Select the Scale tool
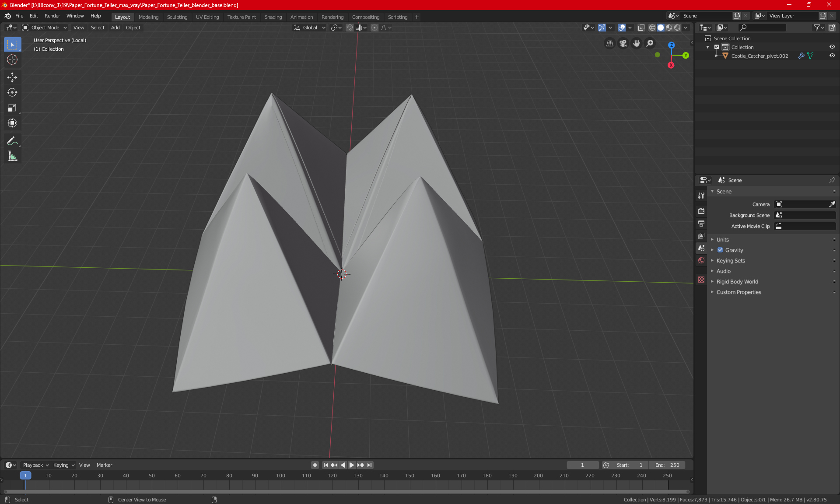This screenshot has height=504, width=840. click(12, 108)
